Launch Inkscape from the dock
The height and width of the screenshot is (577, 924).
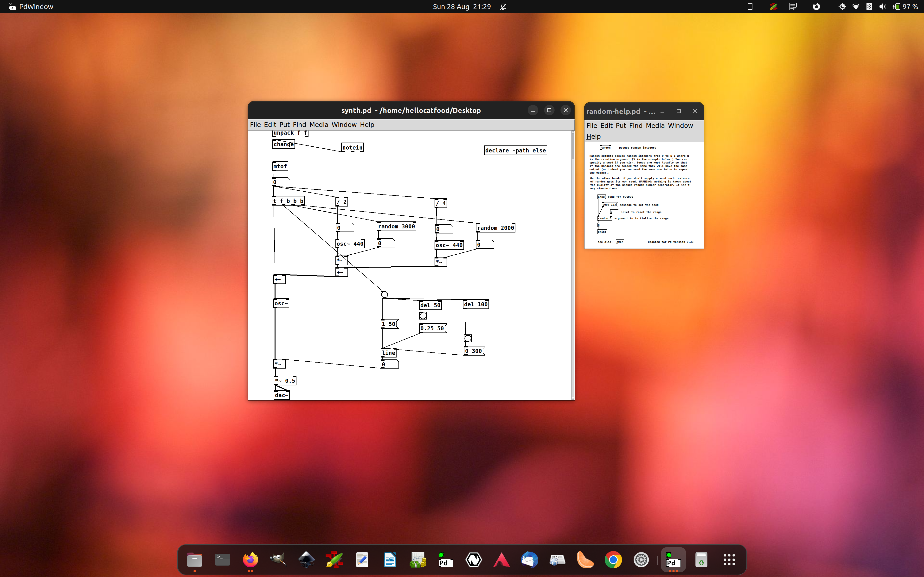coord(306,559)
